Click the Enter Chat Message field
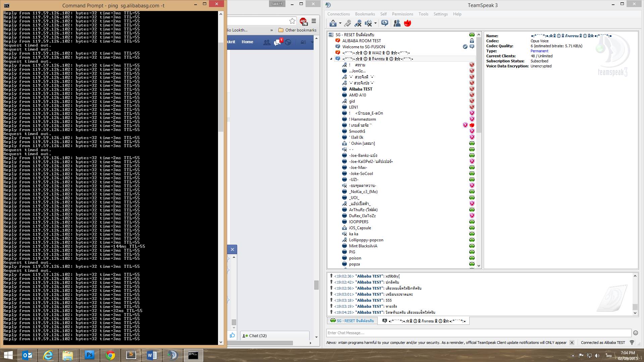644x362 pixels. 478,333
